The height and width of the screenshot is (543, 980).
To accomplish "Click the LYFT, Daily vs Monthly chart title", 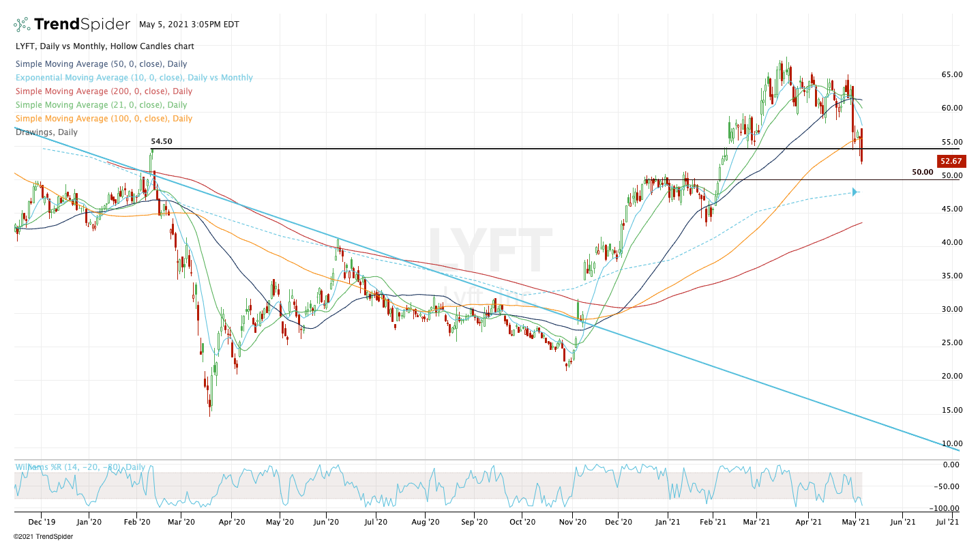I will coord(104,46).
